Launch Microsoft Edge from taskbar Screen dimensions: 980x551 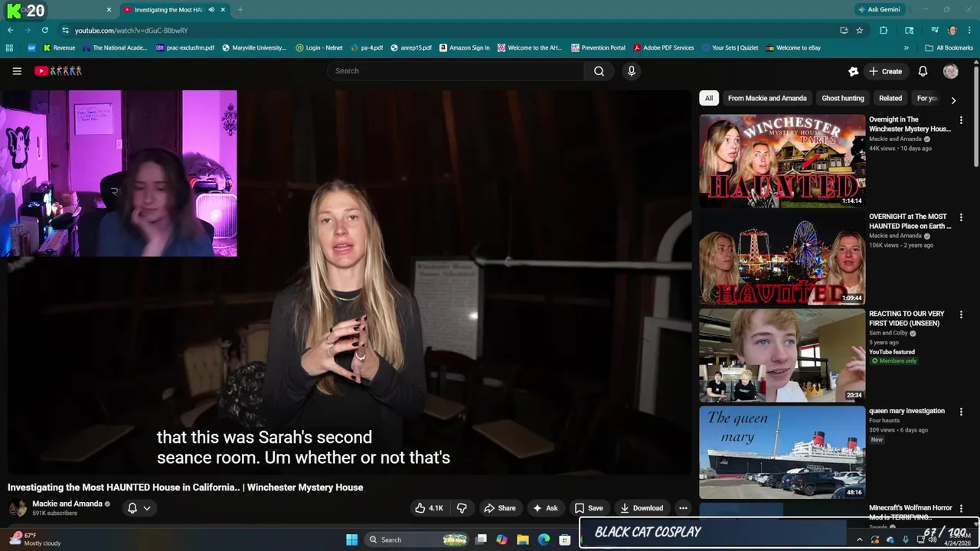(x=544, y=540)
